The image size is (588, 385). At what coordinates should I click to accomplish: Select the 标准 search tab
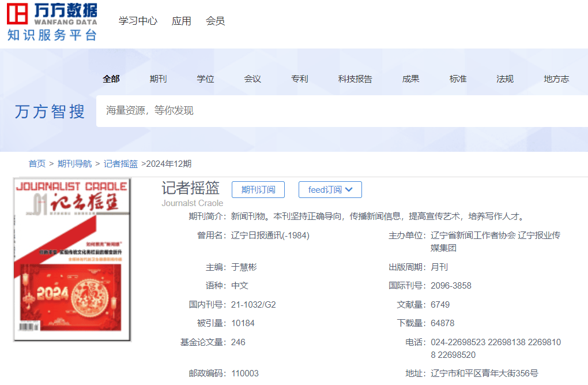point(458,79)
